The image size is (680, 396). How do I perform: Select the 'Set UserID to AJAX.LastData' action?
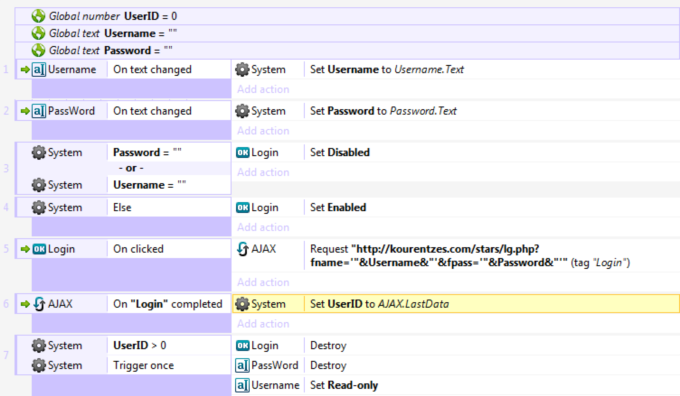tap(455, 304)
